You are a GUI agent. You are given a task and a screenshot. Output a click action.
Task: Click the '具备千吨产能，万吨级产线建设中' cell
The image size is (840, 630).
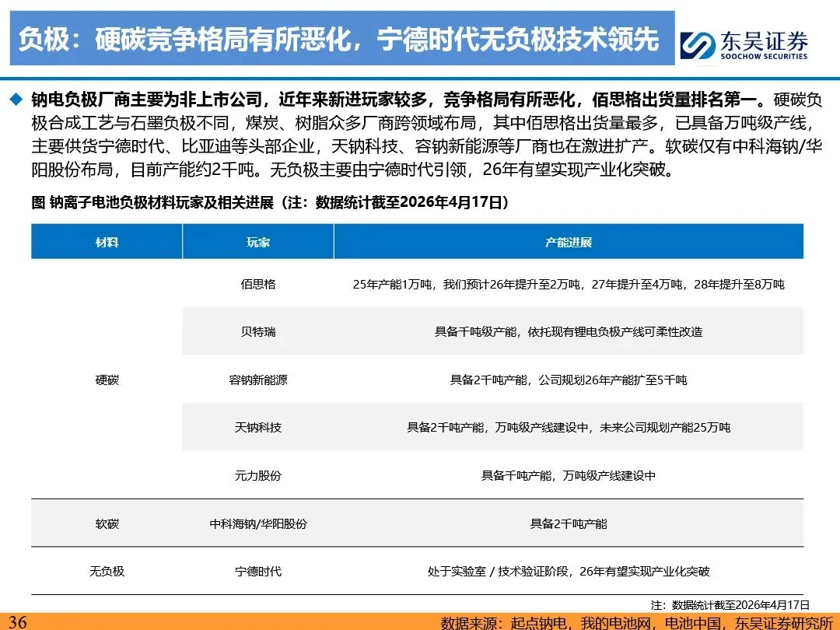[x=569, y=476]
